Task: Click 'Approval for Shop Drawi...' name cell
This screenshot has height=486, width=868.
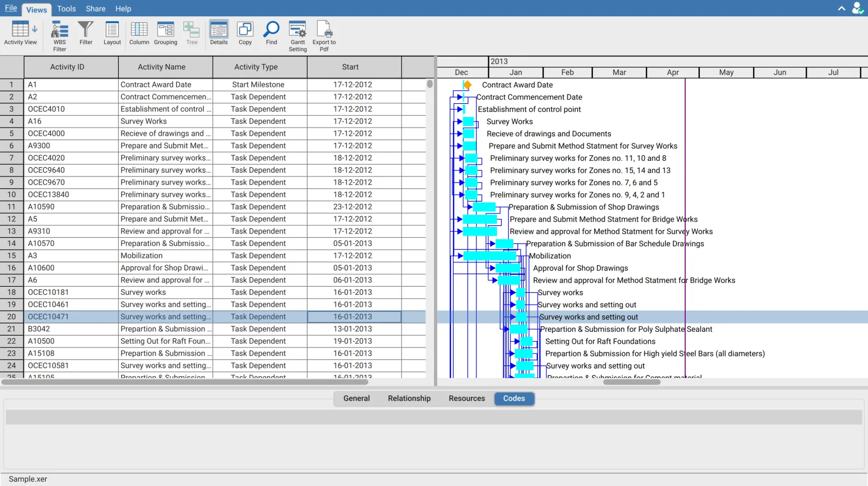Action: point(165,268)
